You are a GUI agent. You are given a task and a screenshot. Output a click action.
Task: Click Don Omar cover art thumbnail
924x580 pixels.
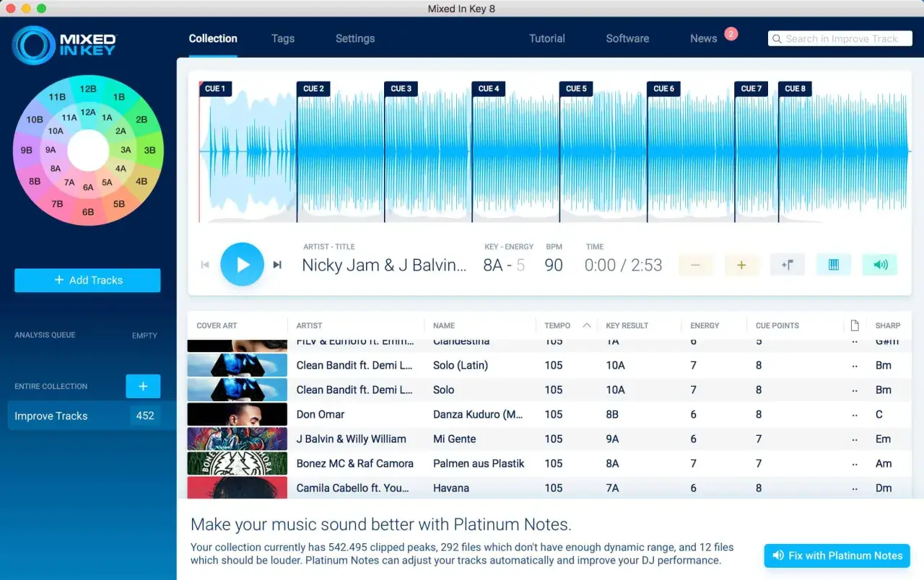[237, 414]
